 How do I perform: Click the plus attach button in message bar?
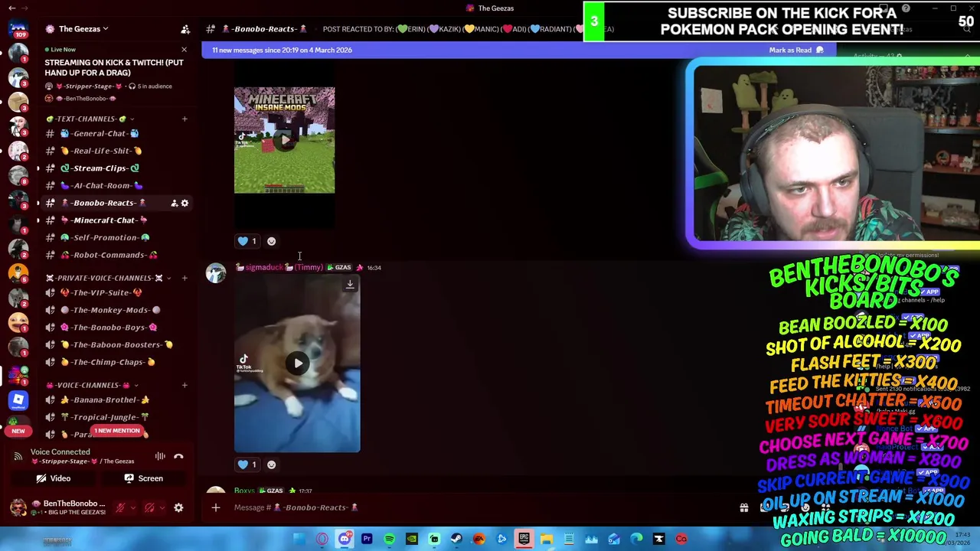216,507
